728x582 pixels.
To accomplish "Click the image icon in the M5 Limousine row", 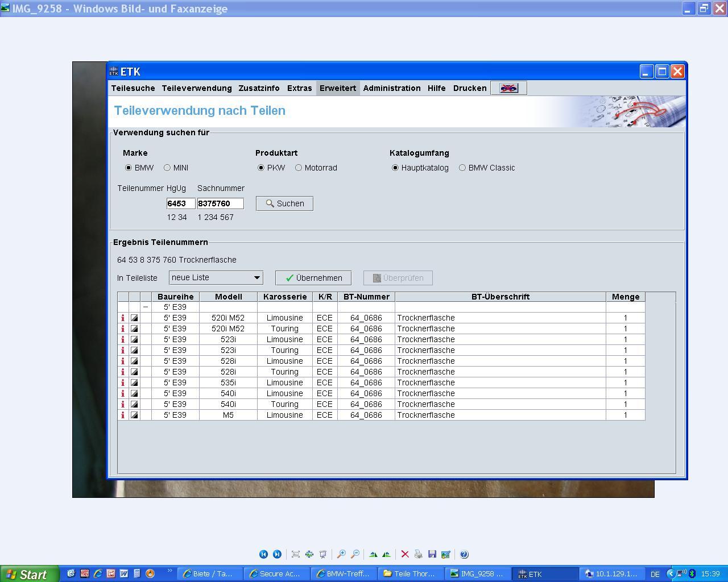I will coord(134,415).
